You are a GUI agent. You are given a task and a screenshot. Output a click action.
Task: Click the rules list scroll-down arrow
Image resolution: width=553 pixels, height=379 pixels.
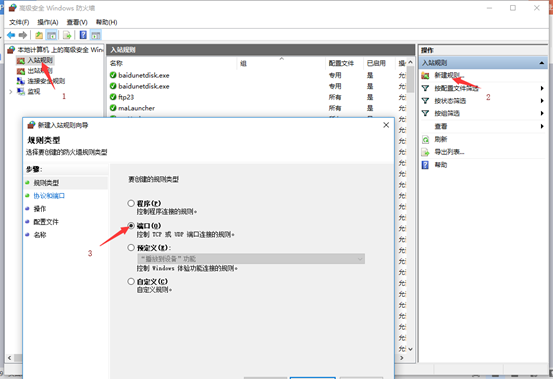pyautogui.click(x=410, y=349)
